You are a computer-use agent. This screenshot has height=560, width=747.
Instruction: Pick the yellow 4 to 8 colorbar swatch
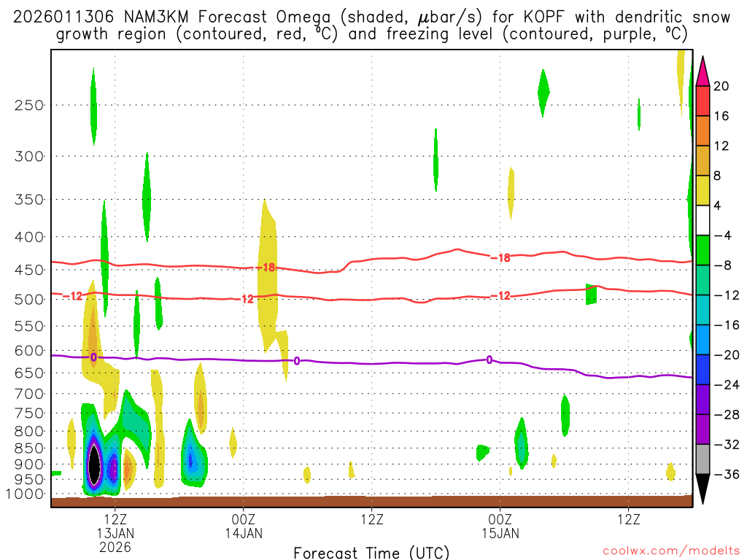[x=703, y=190]
